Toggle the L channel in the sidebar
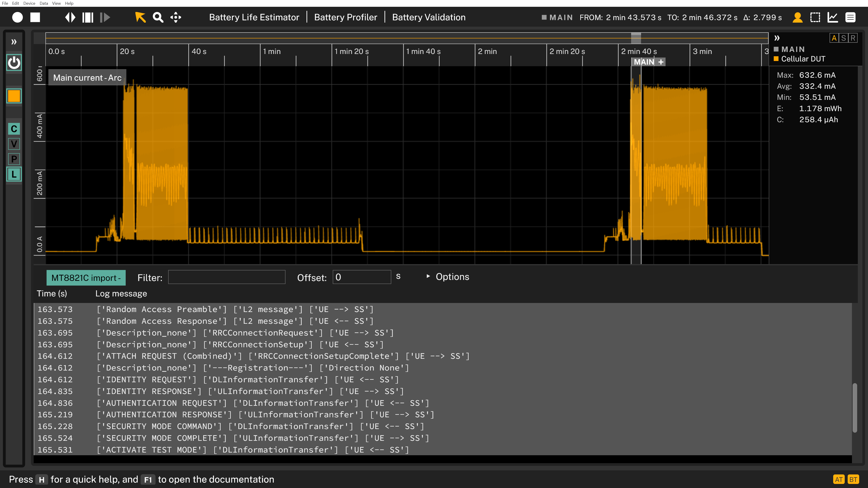 pos(14,174)
